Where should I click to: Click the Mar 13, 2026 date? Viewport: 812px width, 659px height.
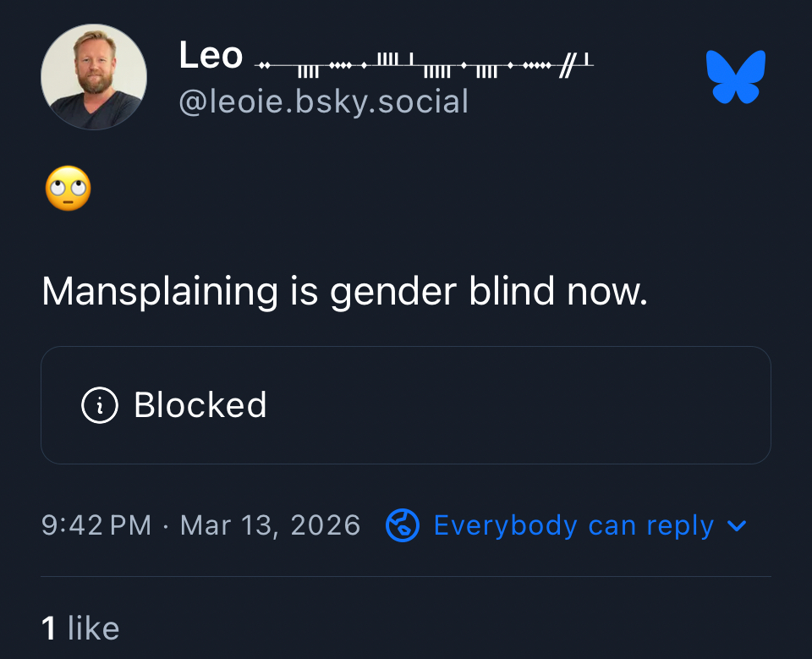270,525
